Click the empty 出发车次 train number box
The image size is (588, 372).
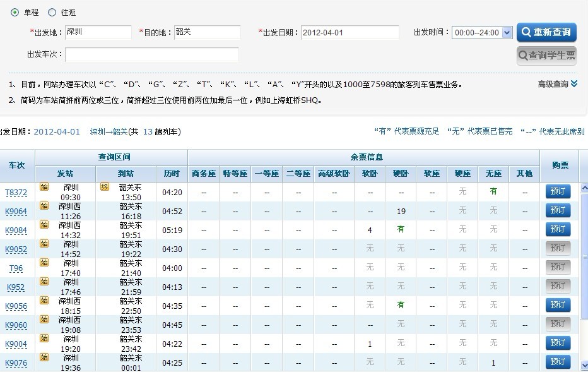coord(151,53)
